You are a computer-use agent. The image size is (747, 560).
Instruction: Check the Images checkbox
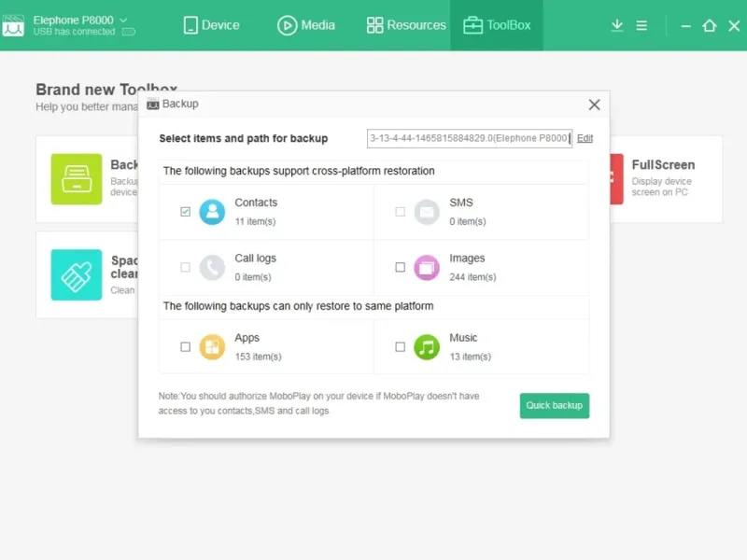(x=401, y=267)
